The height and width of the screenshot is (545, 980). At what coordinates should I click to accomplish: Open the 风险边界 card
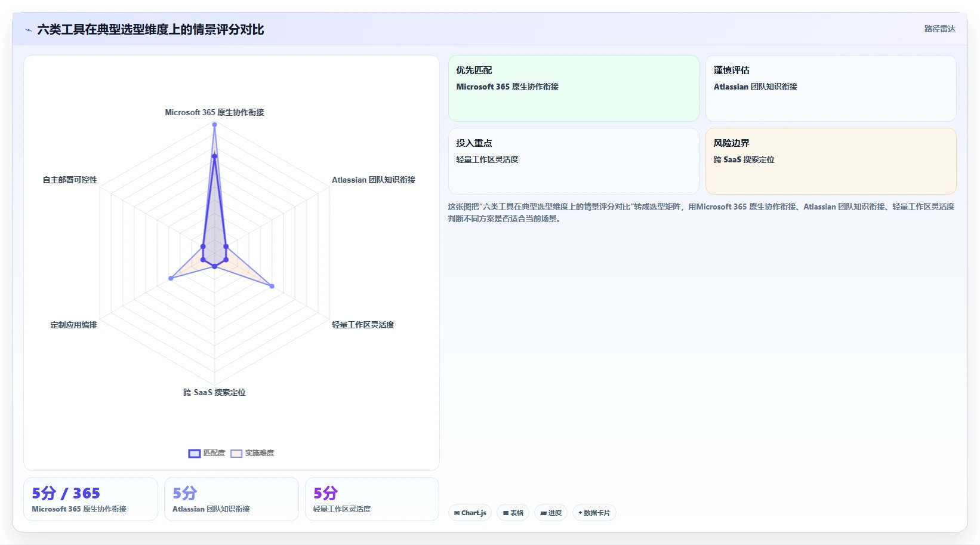click(831, 161)
